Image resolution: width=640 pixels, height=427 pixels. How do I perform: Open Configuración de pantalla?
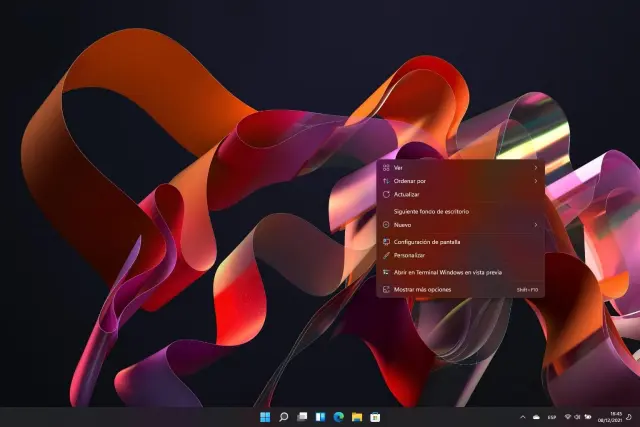coord(427,242)
